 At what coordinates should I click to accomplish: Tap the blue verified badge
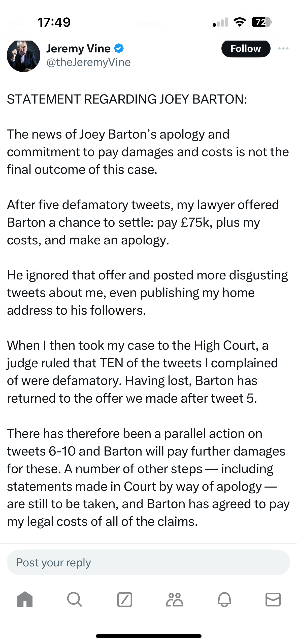point(119,48)
